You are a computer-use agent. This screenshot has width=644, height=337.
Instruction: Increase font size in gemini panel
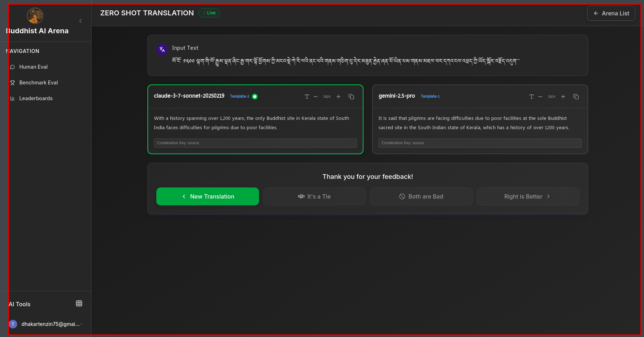(563, 97)
